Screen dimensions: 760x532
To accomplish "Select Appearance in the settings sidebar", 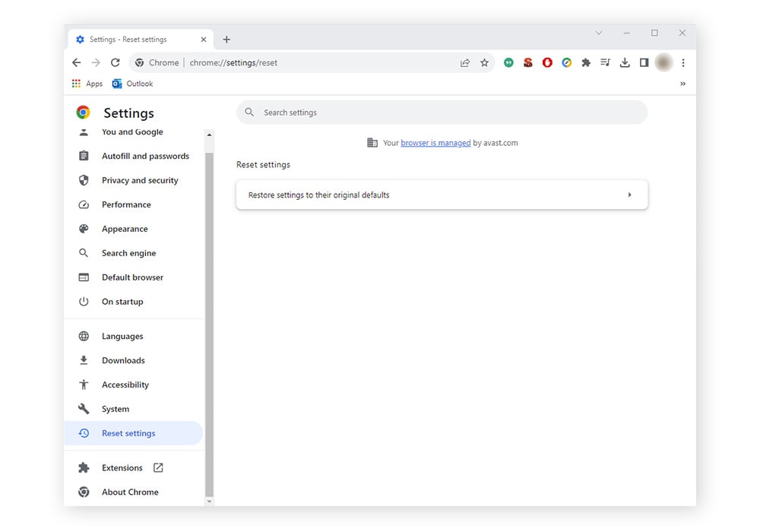I will pos(125,230).
